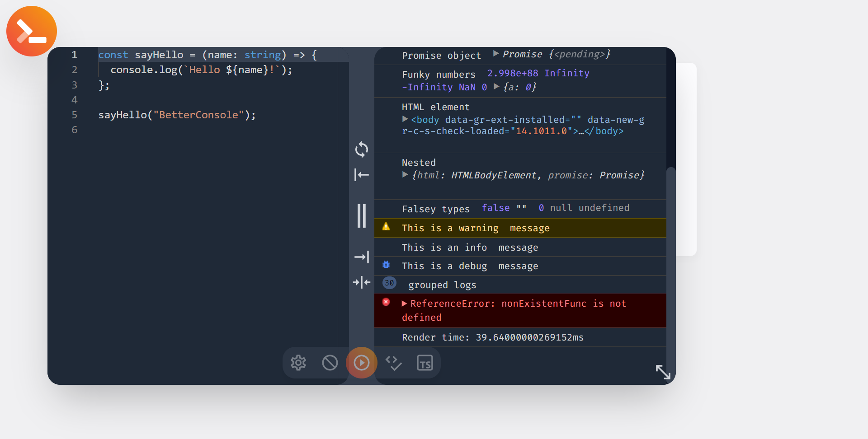
Task: Format code with the brackets-check icon
Action: (393, 363)
